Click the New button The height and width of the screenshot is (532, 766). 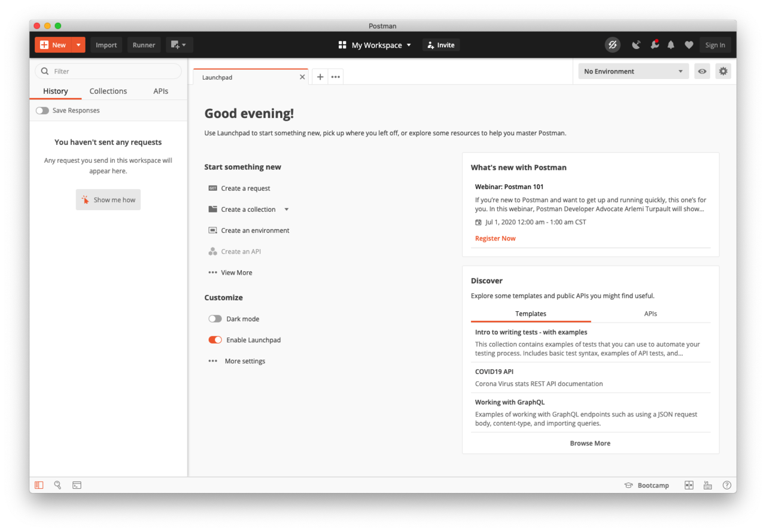53,45
